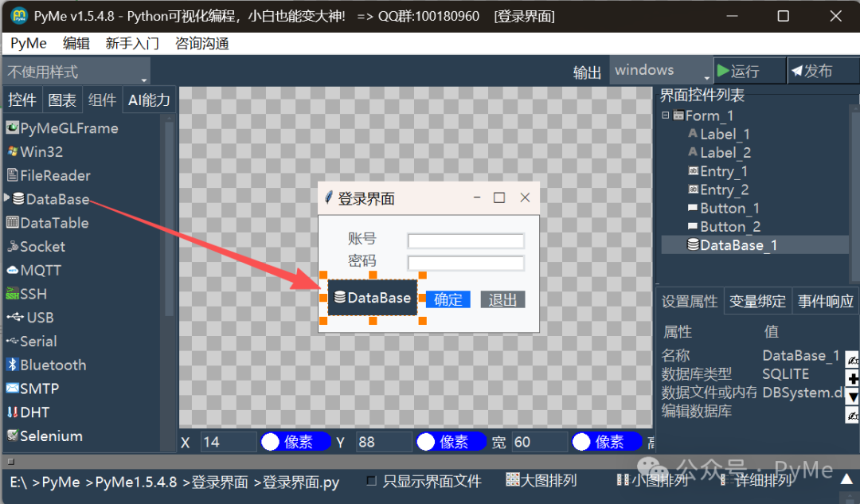Select the Socket component icon

click(x=41, y=247)
